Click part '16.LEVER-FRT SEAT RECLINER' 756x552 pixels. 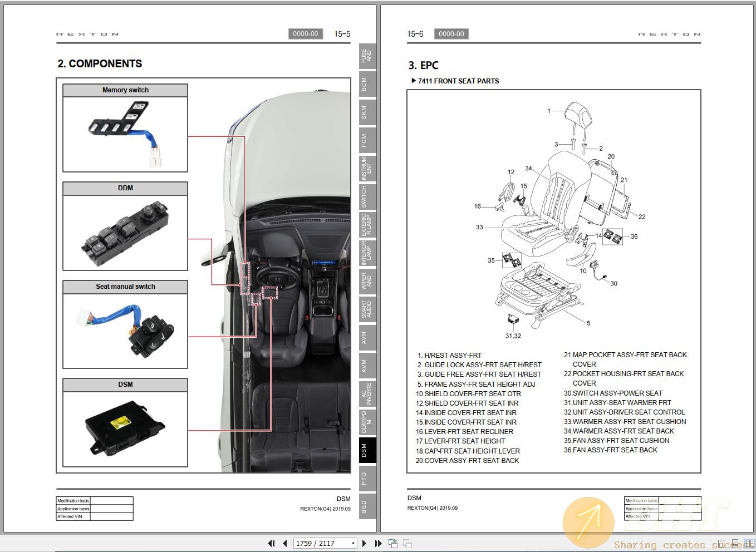[x=464, y=431]
